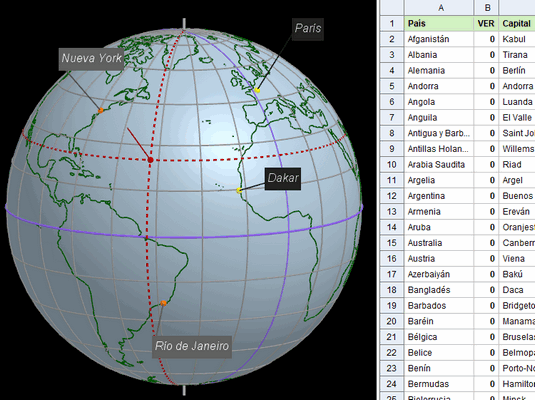Select the Capital column header cell
This screenshot has height=400, width=535.
(x=517, y=23)
